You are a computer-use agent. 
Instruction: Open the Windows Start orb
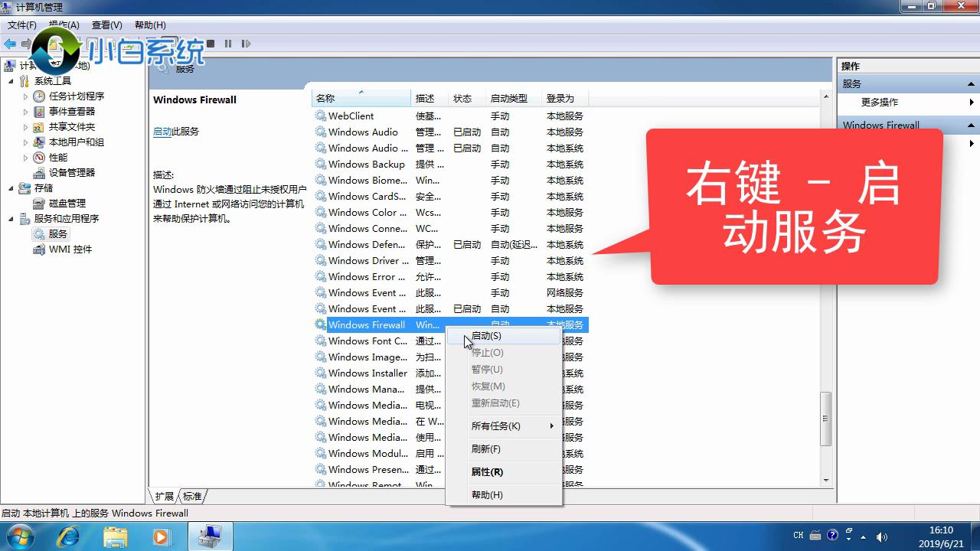(x=21, y=536)
